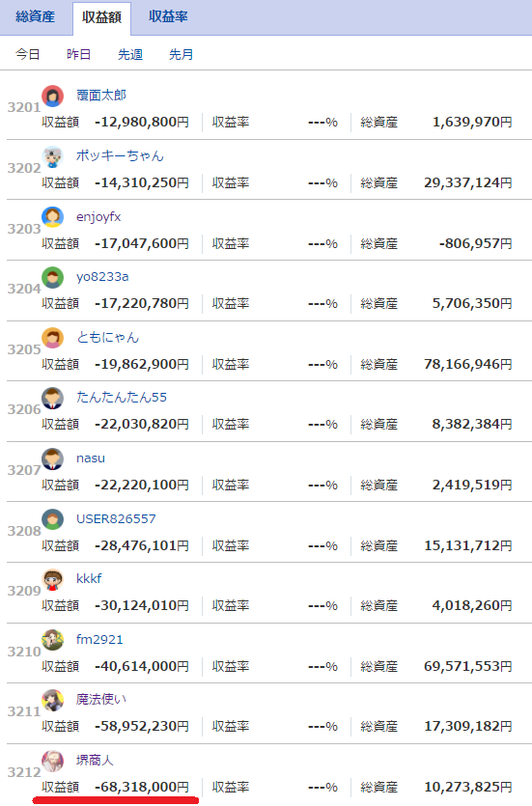
Task: Choose the 先月 period filter
Action: (x=182, y=54)
